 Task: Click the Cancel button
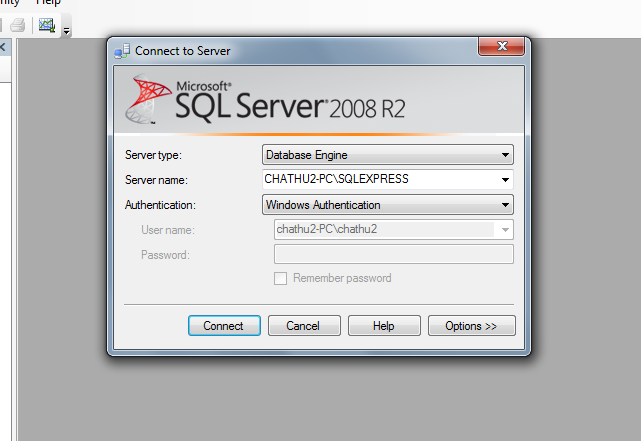302,326
